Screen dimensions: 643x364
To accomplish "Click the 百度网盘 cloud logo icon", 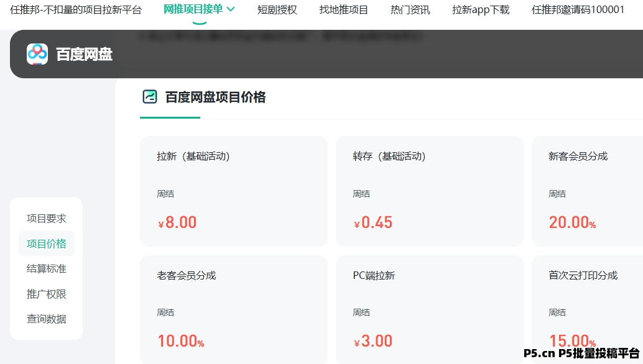I will (x=37, y=54).
